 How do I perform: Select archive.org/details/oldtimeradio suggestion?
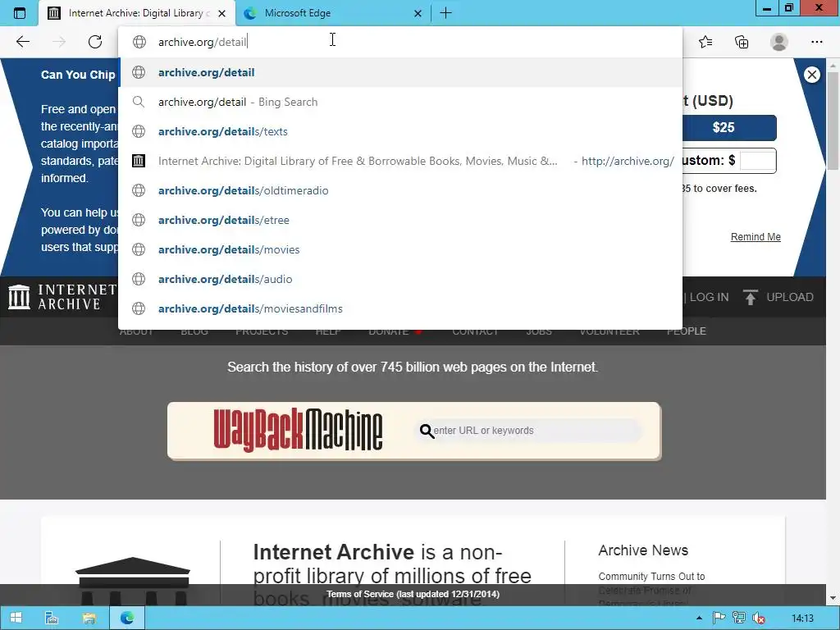pos(400,190)
